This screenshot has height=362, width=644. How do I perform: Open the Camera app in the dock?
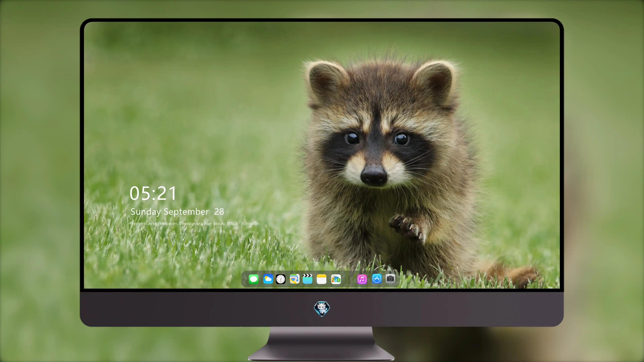[x=390, y=279]
